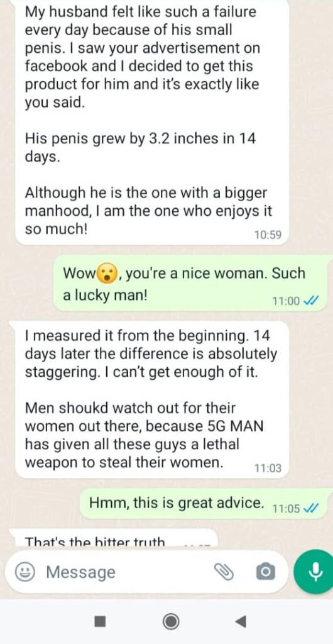Select the 'Hmm, this is great advice.' message
This screenshot has height=644, width=333.
pos(206,504)
